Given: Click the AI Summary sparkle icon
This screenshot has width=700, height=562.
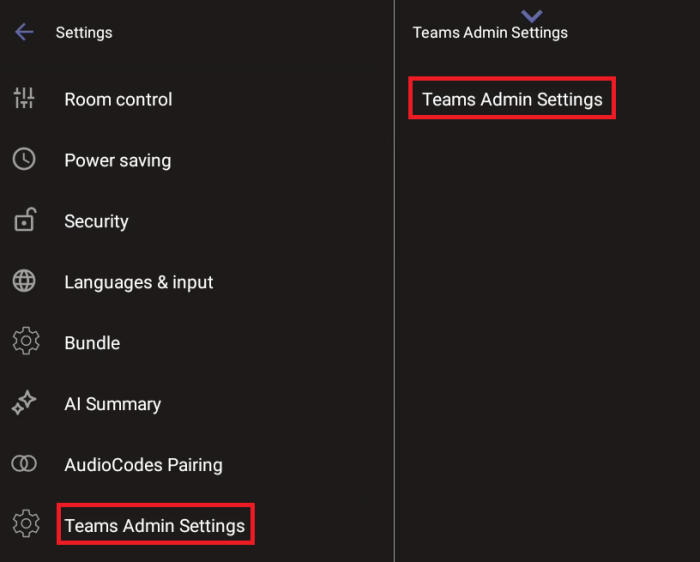Looking at the screenshot, I should click(x=24, y=403).
